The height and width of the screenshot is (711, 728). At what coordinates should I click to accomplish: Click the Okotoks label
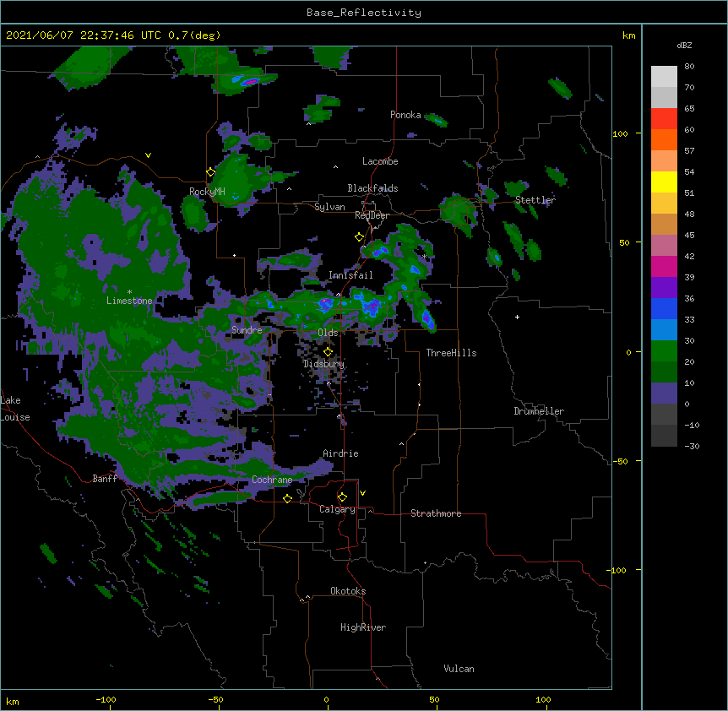point(348,591)
